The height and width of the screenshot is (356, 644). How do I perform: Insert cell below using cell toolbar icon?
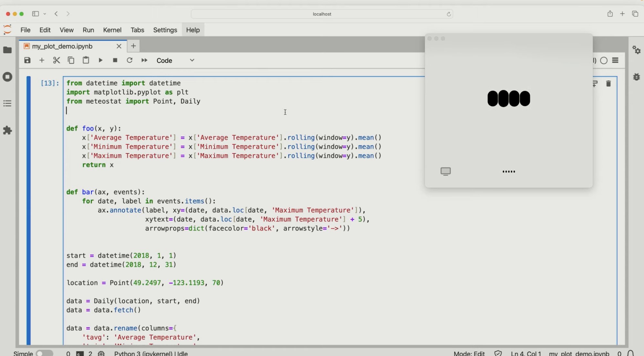[595, 84]
